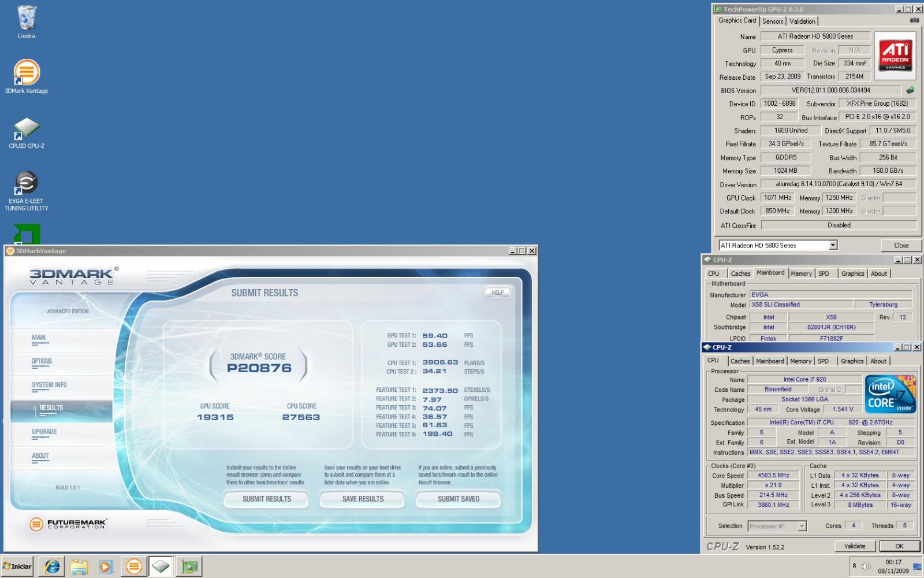This screenshot has width=924, height=578.
Task: Switch to GPU-Z taskbar button
Action: pos(189,566)
